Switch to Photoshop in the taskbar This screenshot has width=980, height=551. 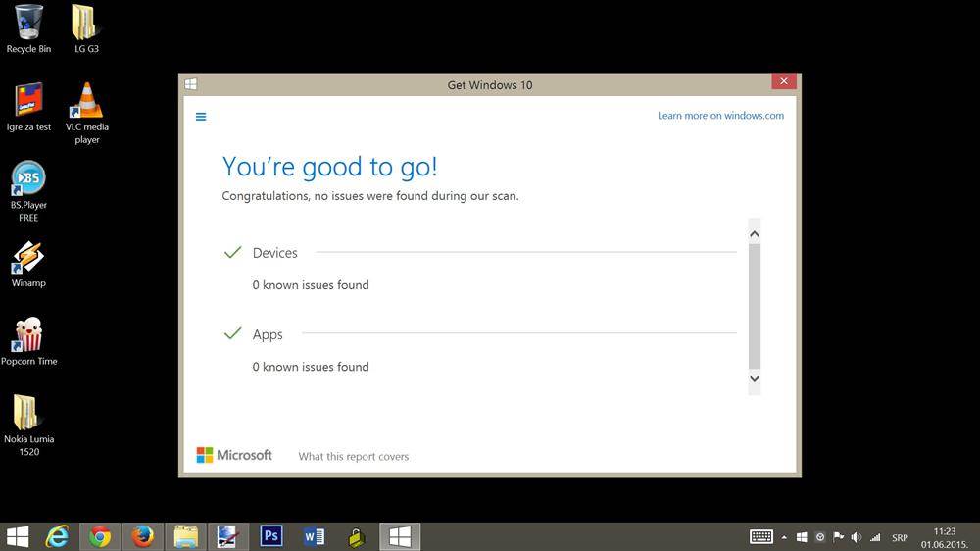[271, 536]
